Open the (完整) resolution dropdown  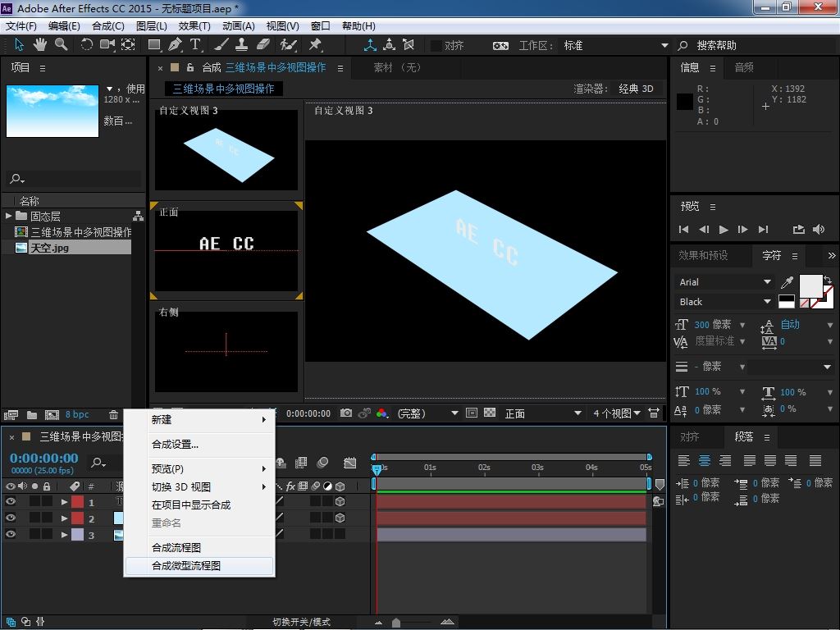[x=427, y=413]
